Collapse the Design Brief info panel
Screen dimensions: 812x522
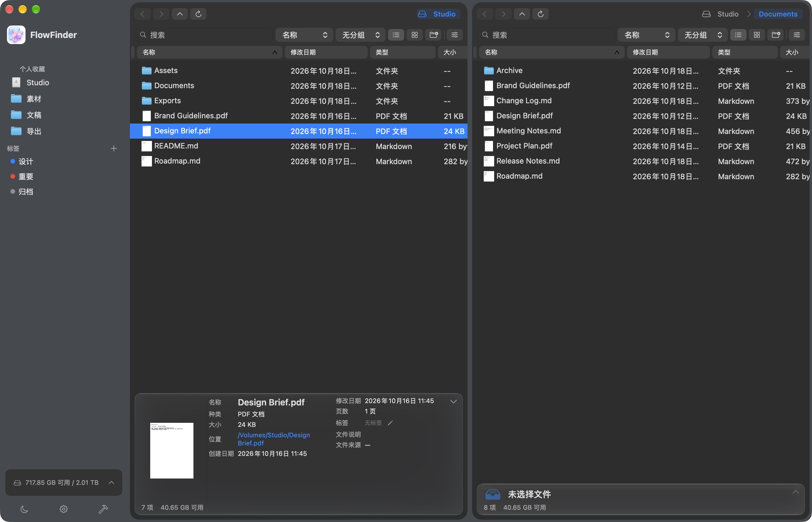[453, 401]
